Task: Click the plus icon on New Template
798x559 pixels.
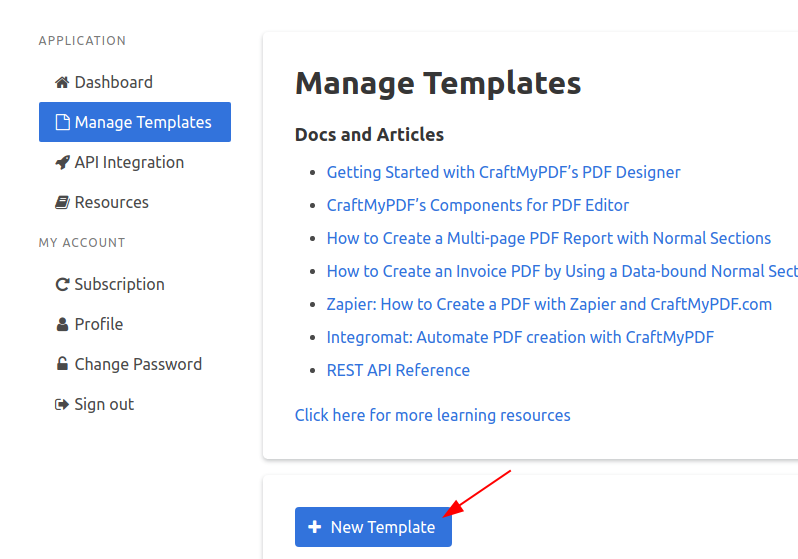Action: (315, 527)
